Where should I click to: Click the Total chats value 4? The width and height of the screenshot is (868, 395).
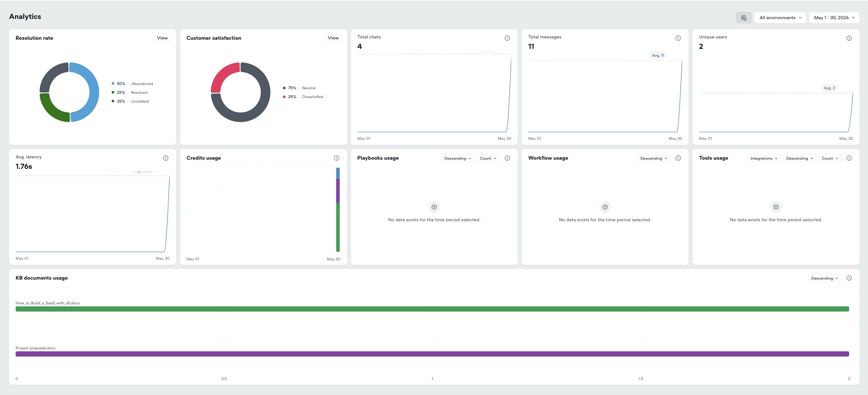coord(359,47)
